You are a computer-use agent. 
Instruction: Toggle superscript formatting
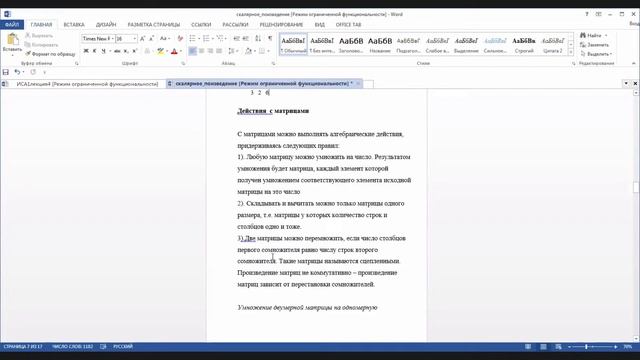(135, 51)
